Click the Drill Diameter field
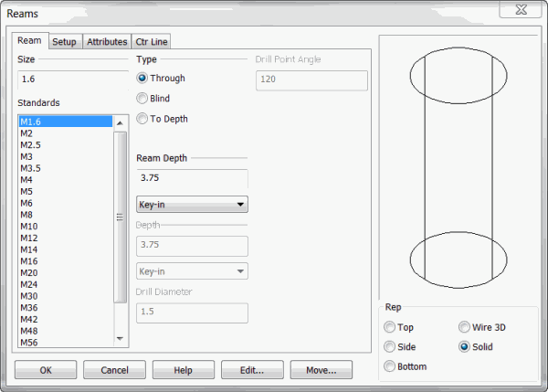This screenshot has width=548, height=392. pyautogui.click(x=192, y=313)
